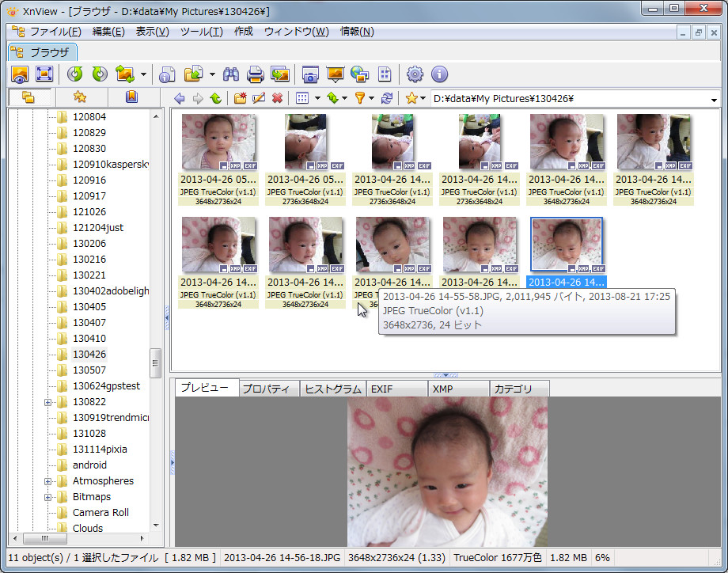The width and height of the screenshot is (728, 573).
Task: Open the search binoculars tool
Action: point(229,74)
